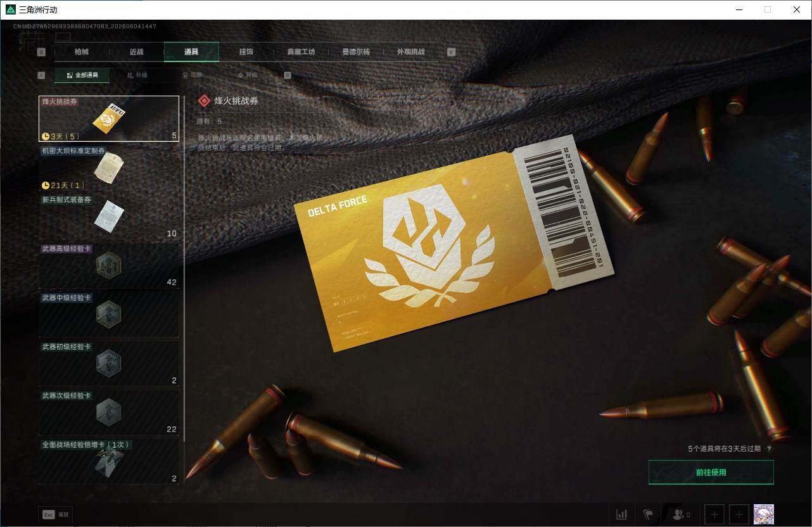Click the large golden Delta Force ticket

[454, 243]
